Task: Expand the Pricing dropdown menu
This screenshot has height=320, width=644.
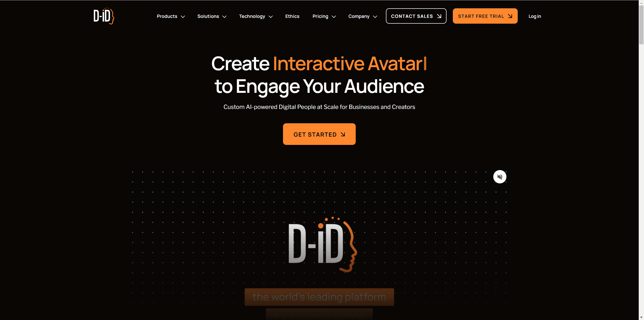Action: coord(324,16)
